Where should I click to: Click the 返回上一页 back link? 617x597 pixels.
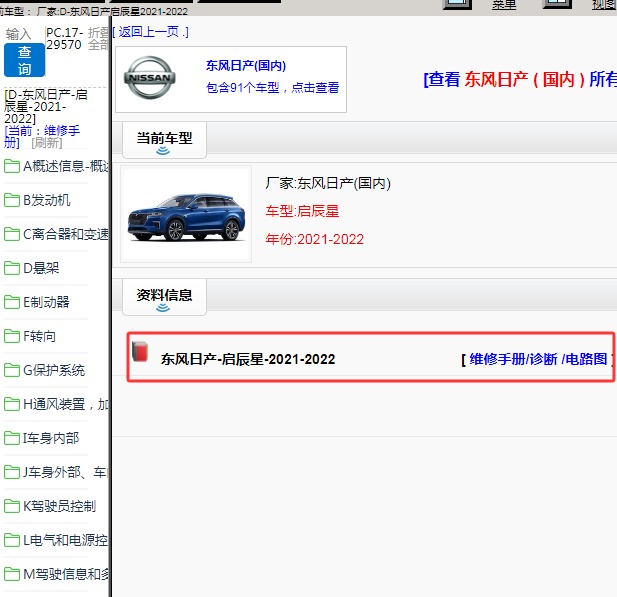[150, 32]
